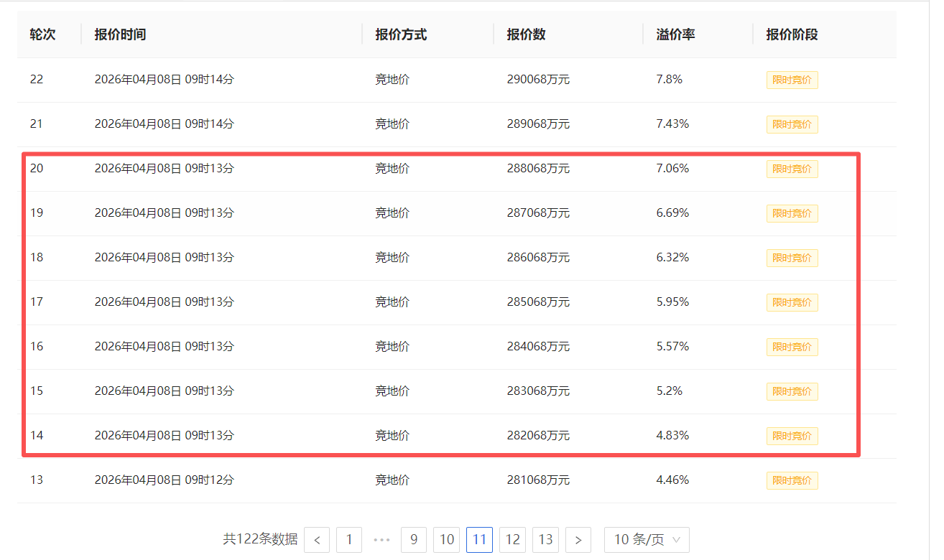Switch to page 10
Viewport: 944px width, 560px height.
(x=446, y=540)
